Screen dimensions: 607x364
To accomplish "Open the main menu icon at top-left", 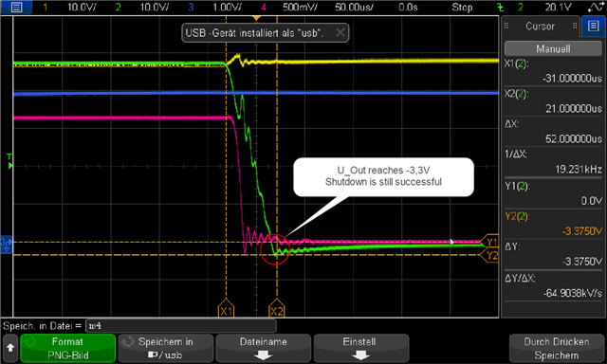I will pos(16,7).
